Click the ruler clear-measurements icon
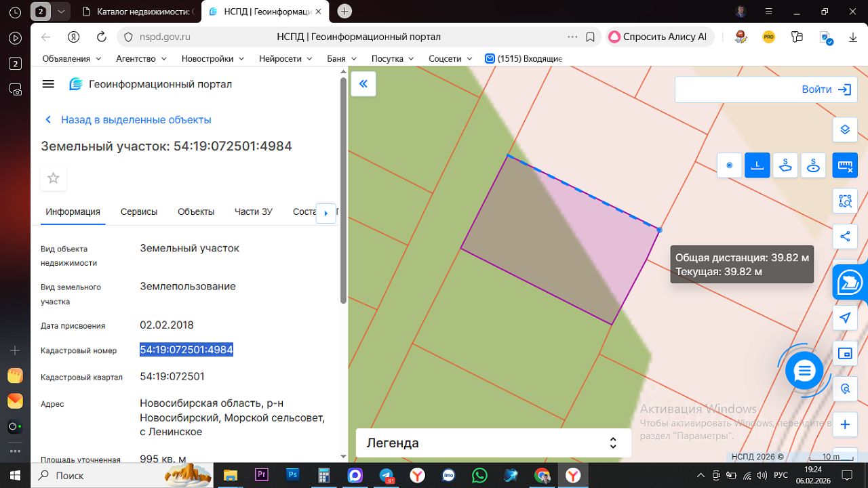 (845, 165)
